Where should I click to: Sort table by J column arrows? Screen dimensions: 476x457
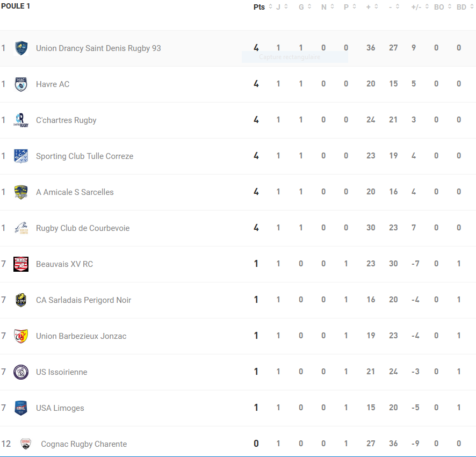(286, 7)
